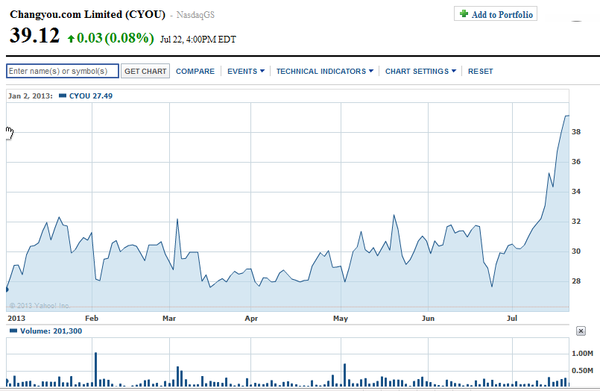Click the green plus icon on Add to Portfolio

click(464, 14)
